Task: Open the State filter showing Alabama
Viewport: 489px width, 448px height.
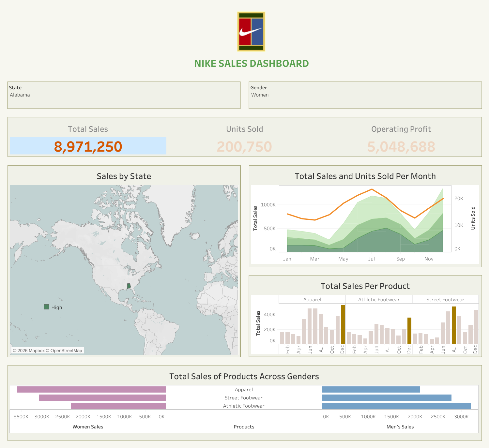Action: pos(124,95)
